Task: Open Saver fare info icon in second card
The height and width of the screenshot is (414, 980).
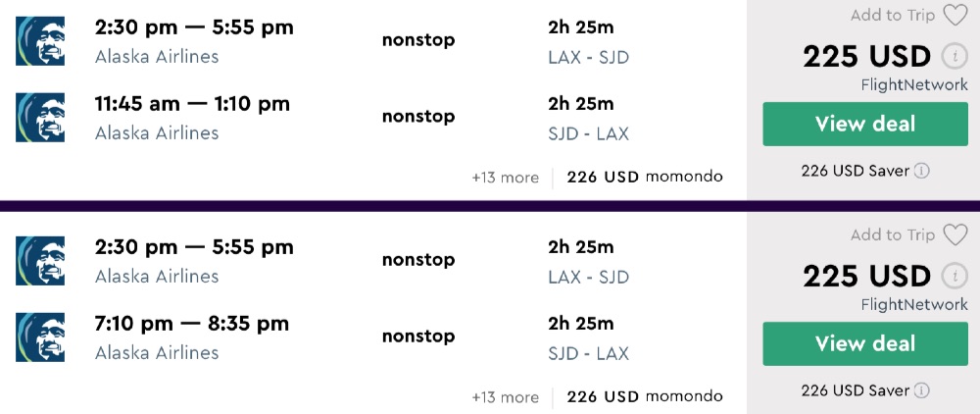Action: (922, 390)
